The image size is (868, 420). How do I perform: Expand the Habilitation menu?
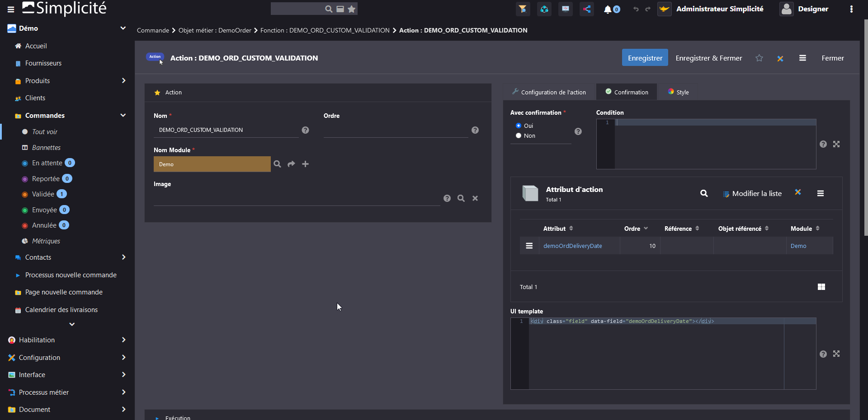click(x=123, y=340)
